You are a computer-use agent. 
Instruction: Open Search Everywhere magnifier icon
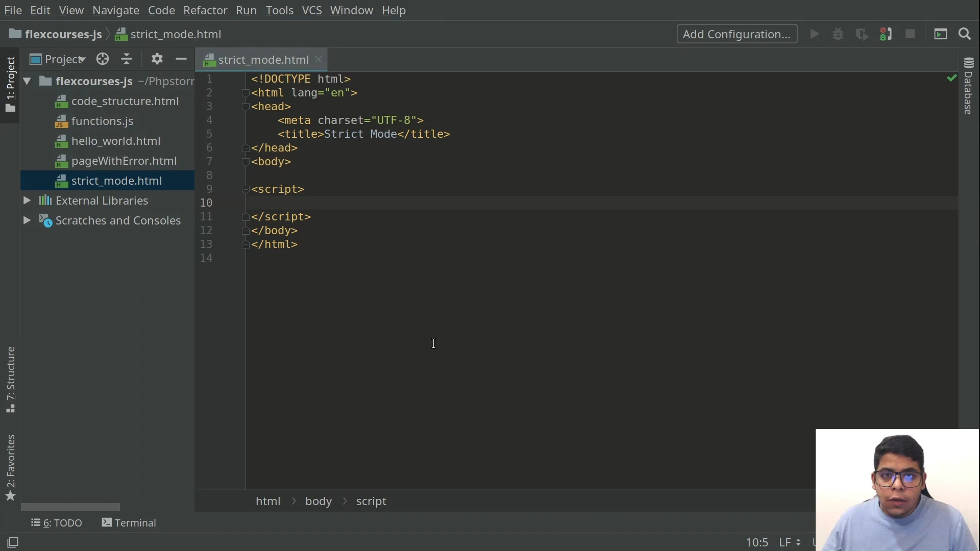[965, 34]
